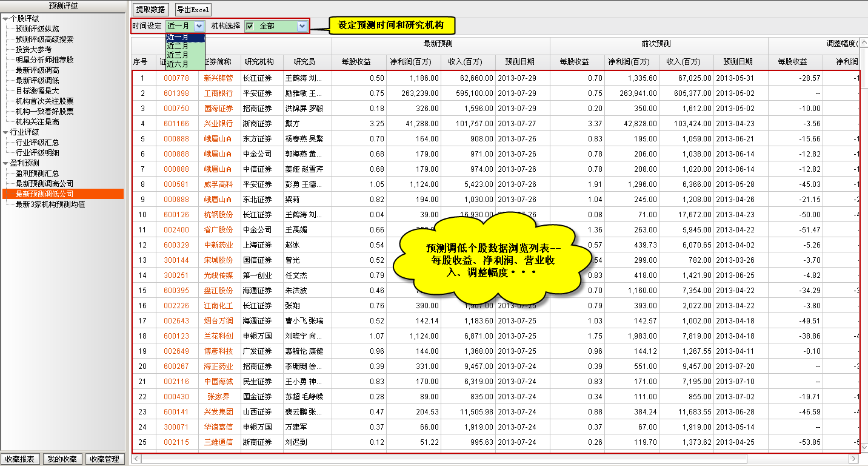868x466 pixels.
Task: Open the 收藏管理 tab
Action: coord(105,459)
